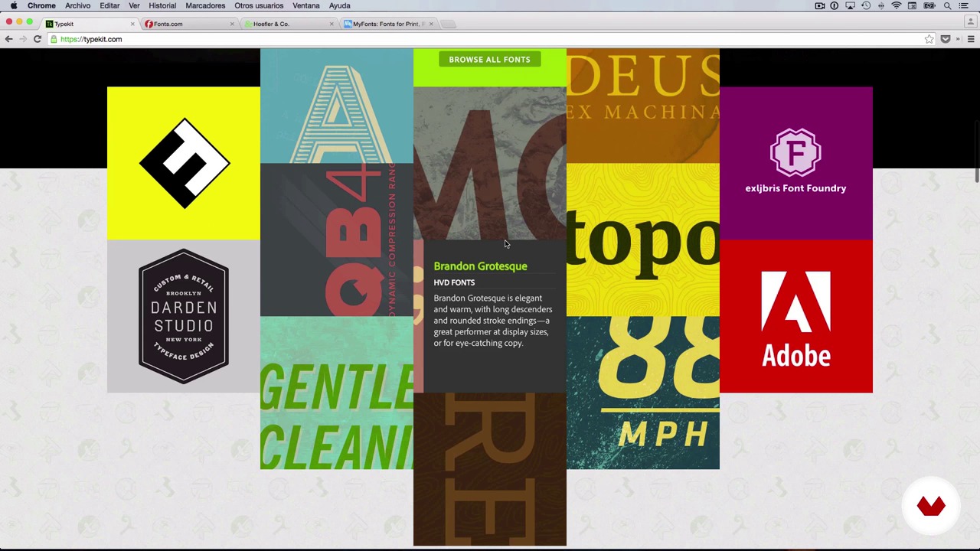This screenshot has height=551, width=980.
Task: Open the Deus Ex Machina font tile
Action: pos(643,106)
